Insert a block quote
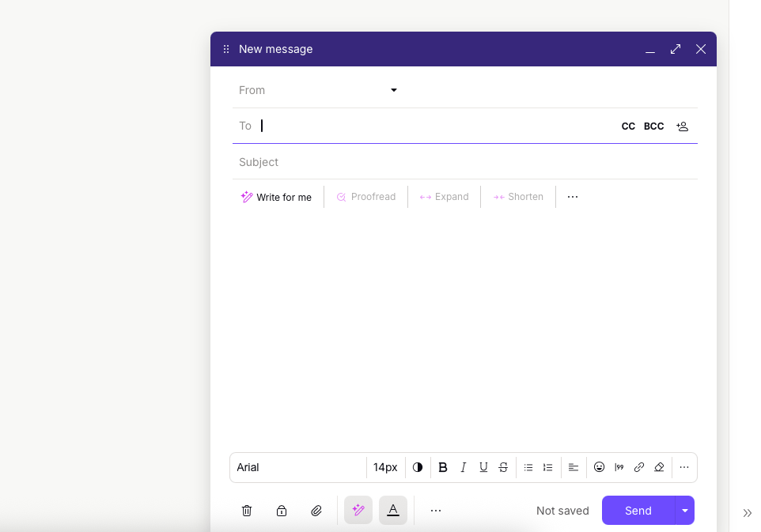Image resolution: width=761 pixels, height=532 pixels. pos(619,467)
